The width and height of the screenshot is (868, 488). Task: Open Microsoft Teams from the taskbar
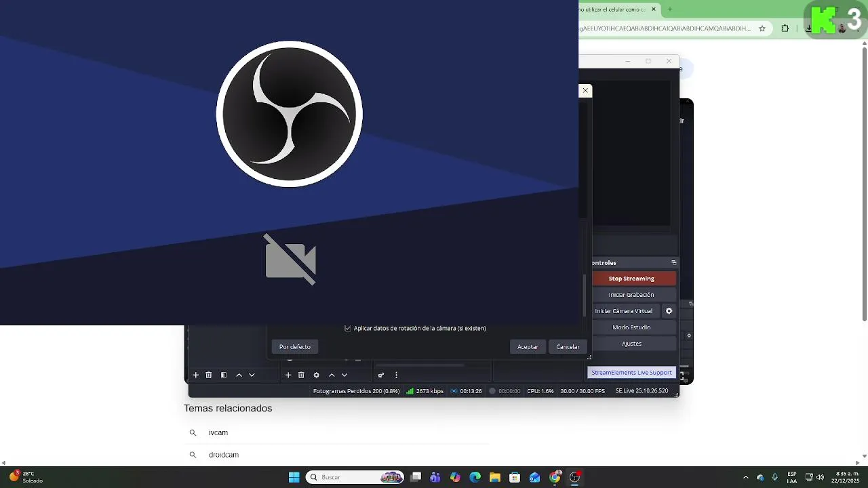[435, 477]
